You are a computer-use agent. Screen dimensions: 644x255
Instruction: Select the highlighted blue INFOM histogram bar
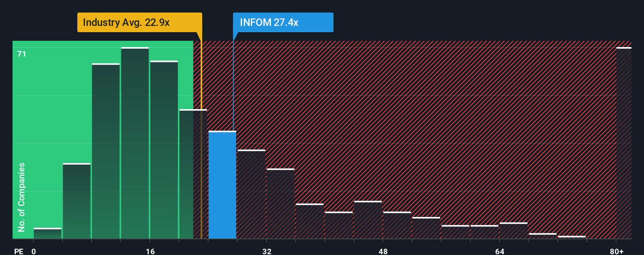(x=222, y=185)
